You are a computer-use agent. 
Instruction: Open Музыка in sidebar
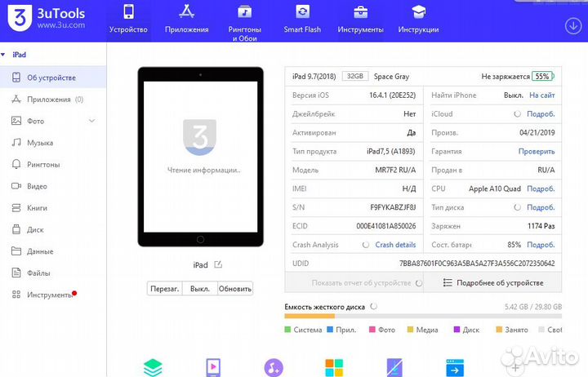click(53, 143)
